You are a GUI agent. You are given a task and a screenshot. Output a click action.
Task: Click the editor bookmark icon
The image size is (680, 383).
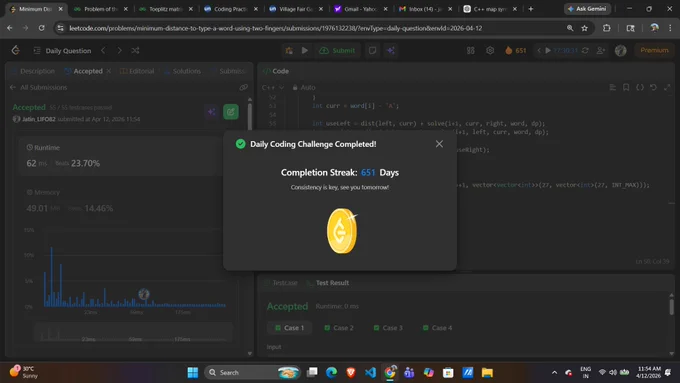(626, 87)
